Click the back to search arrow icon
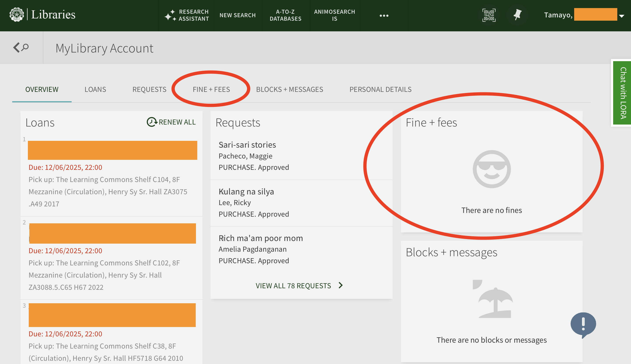Viewport: 631px width, 364px height. pyautogui.click(x=21, y=47)
